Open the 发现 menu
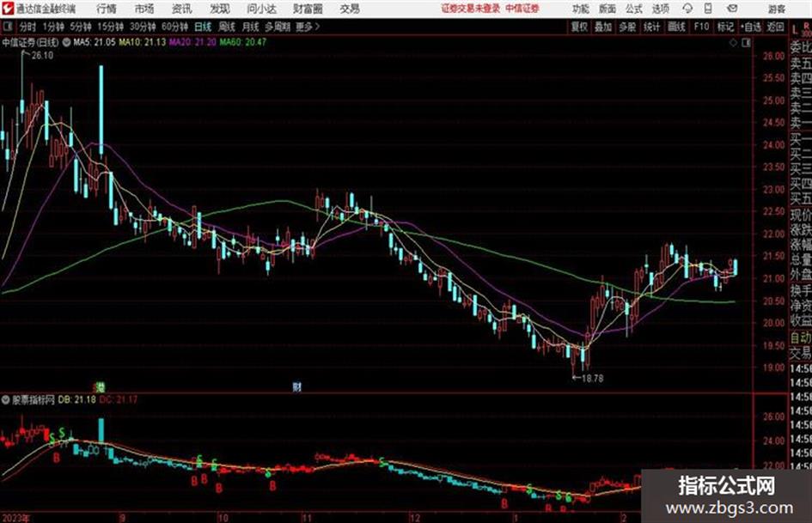Screen dimensions: 812x523 [x=220, y=9]
